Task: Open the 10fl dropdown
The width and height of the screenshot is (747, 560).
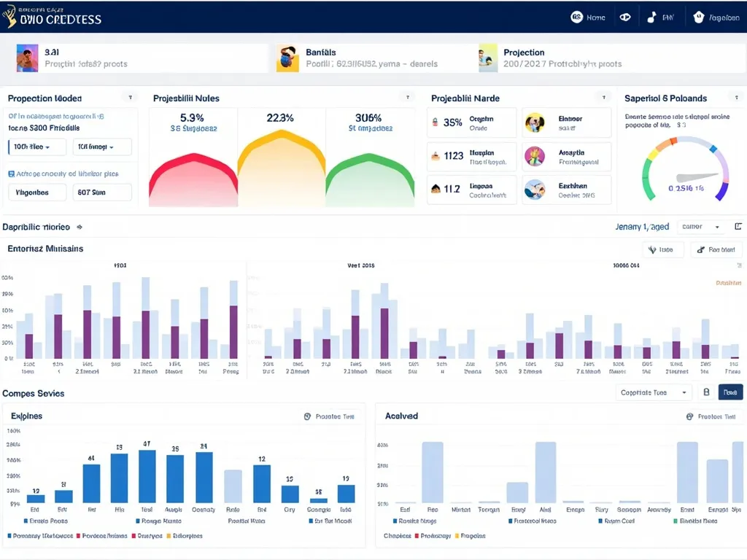Action: point(102,147)
